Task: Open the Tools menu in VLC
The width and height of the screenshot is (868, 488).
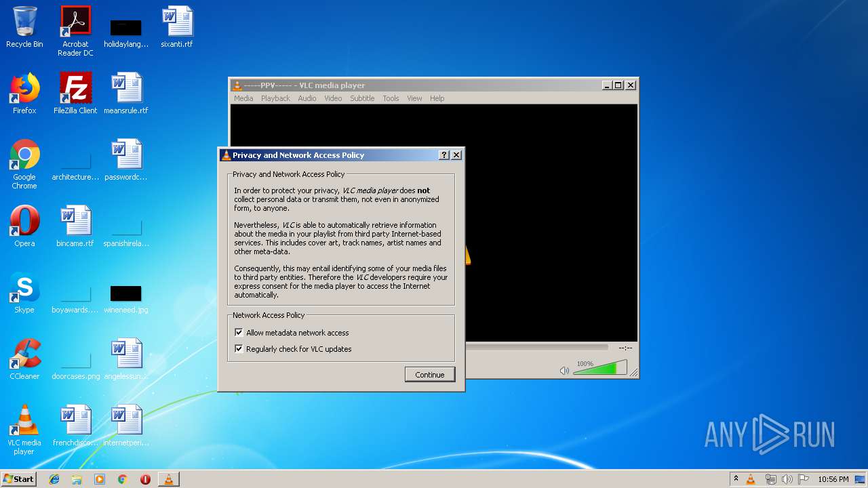Action: [391, 98]
